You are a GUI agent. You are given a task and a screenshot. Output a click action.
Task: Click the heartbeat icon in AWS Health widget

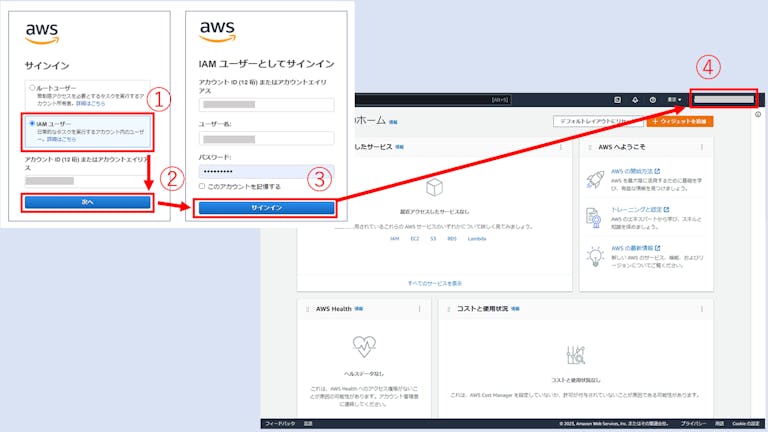[x=364, y=346]
